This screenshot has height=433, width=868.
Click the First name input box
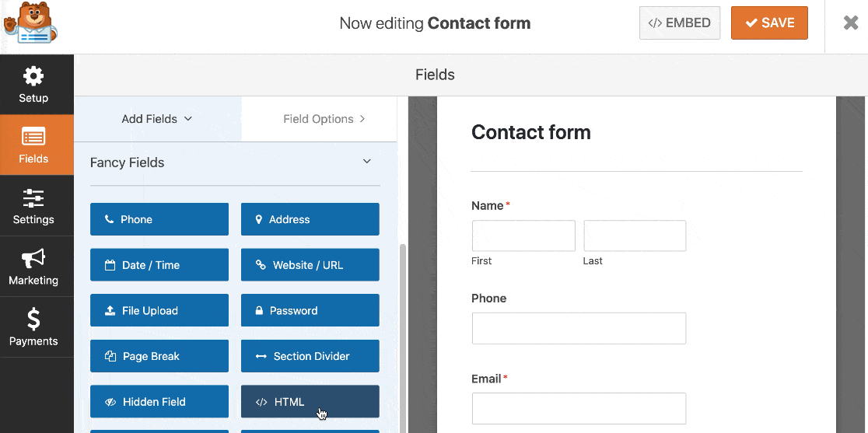click(x=523, y=236)
